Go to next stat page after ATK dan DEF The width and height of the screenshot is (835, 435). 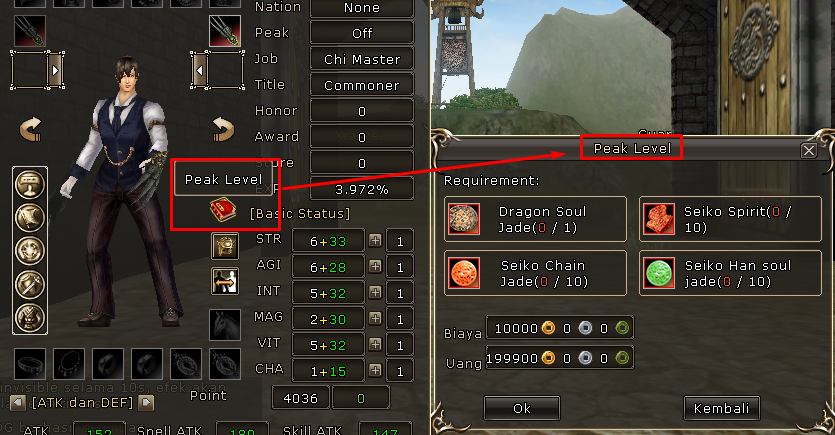pyautogui.click(x=146, y=403)
